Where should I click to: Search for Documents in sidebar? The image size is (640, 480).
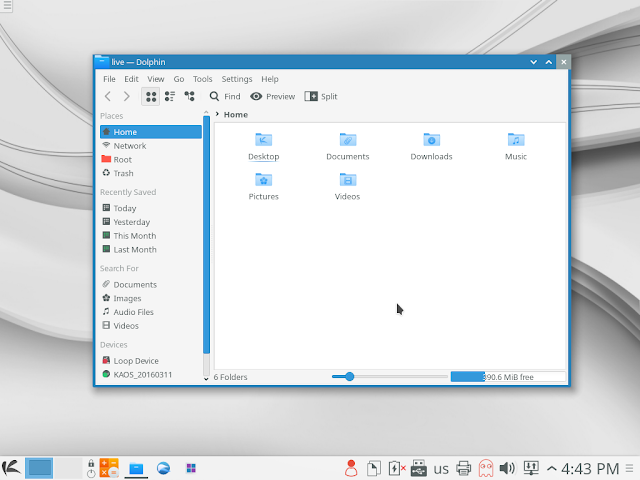[x=151, y=284]
